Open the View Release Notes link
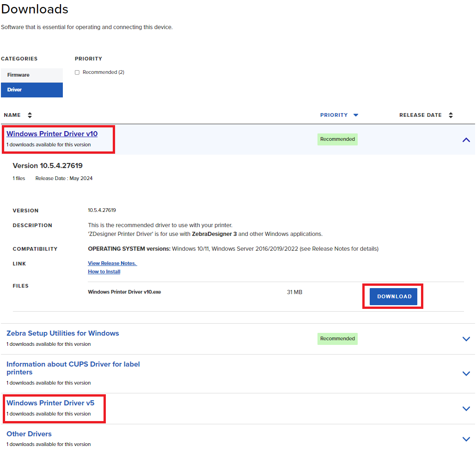The image size is (476, 452). point(112,263)
